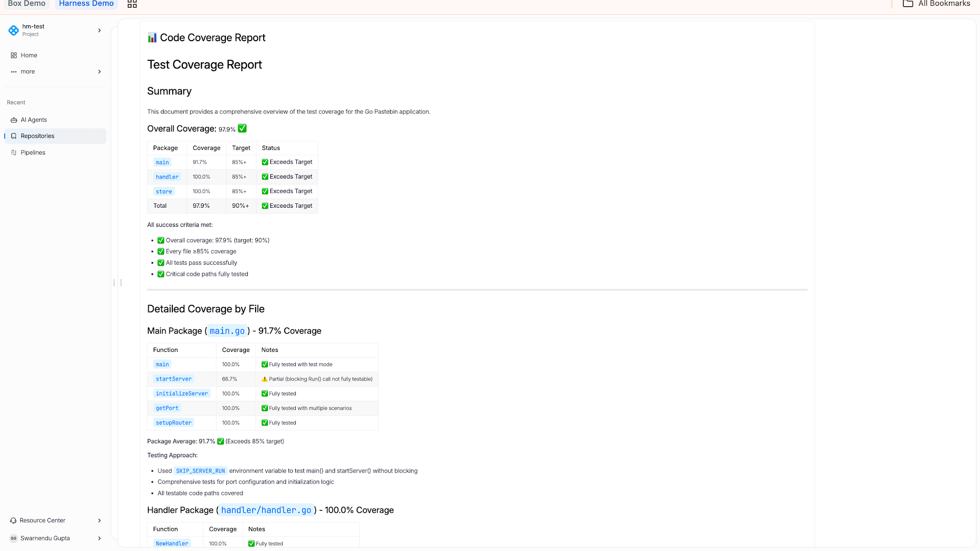Click the NewHandler function name
Image resolution: width=980 pixels, height=551 pixels.
click(x=172, y=544)
